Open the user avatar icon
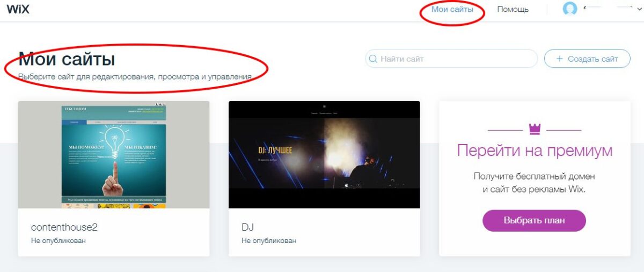This screenshot has width=644, height=272. coord(569,9)
